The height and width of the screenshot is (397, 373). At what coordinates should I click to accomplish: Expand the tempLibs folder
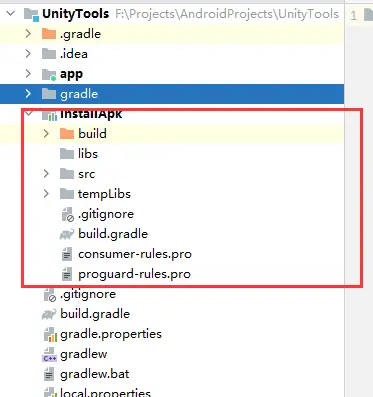pos(46,194)
